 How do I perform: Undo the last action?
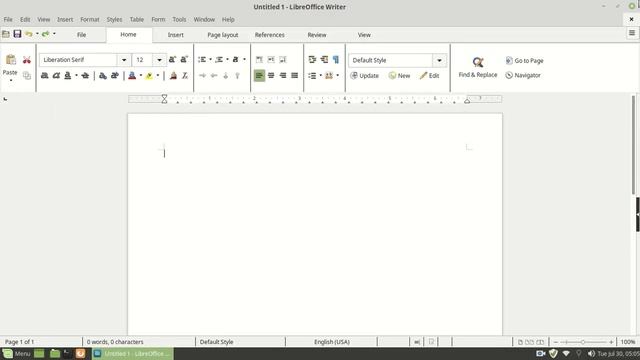[29, 34]
